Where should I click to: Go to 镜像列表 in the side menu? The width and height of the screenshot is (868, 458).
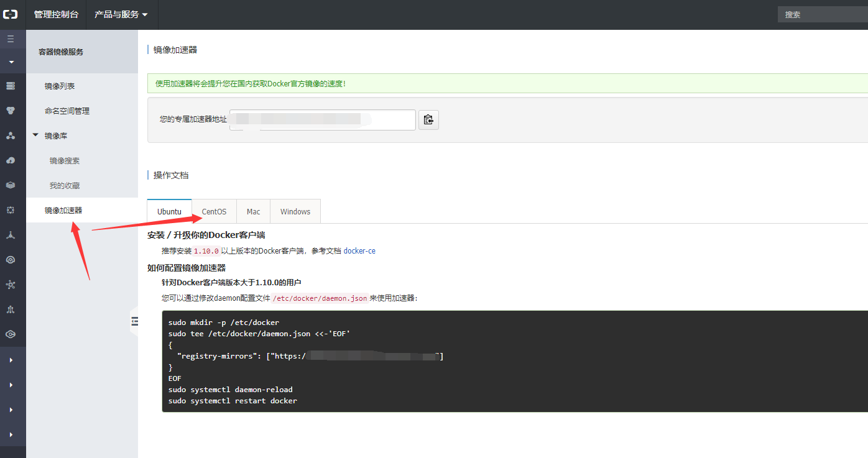[x=60, y=86]
